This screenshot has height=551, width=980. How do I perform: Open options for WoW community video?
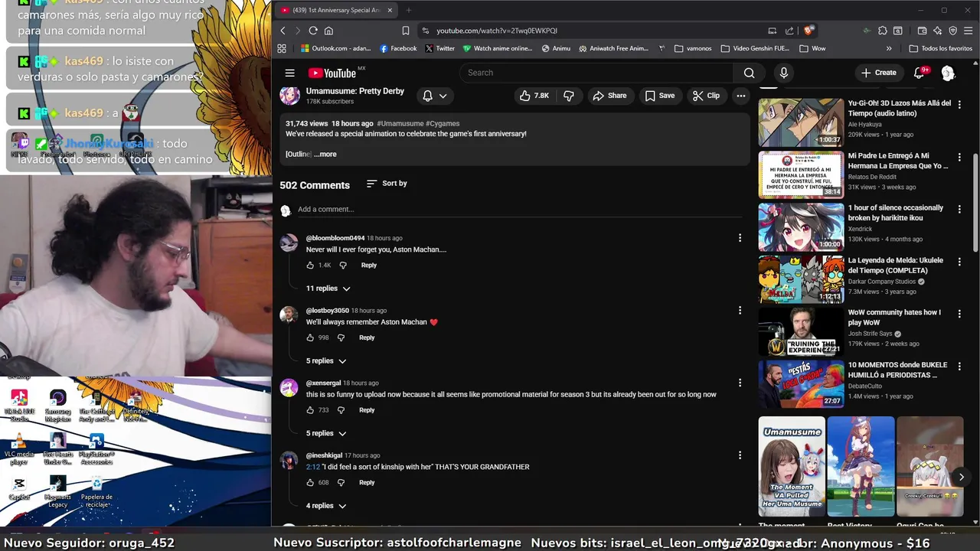click(x=959, y=313)
